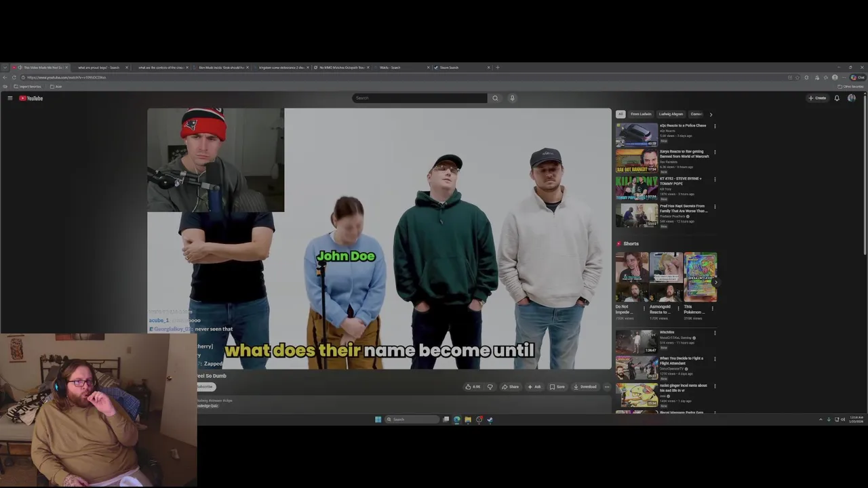The image size is (868, 488).
Task: Switch to kingdom come deliverance 2 tab
Action: pyautogui.click(x=281, y=68)
